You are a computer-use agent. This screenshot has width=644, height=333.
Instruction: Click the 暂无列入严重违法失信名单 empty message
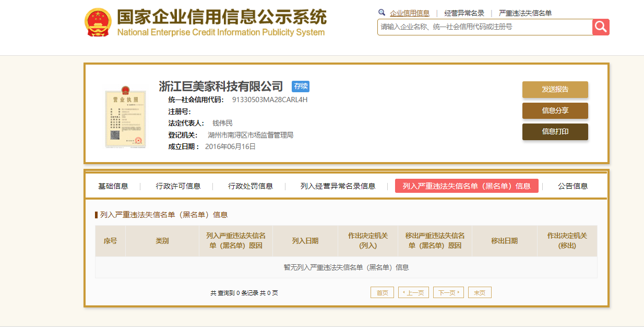346,267
